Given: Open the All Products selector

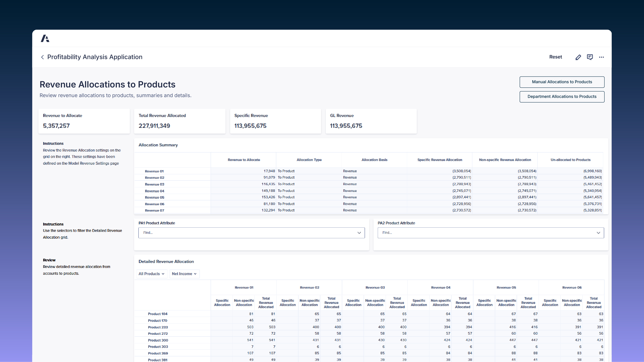Looking at the screenshot, I should [x=151, y=274].
